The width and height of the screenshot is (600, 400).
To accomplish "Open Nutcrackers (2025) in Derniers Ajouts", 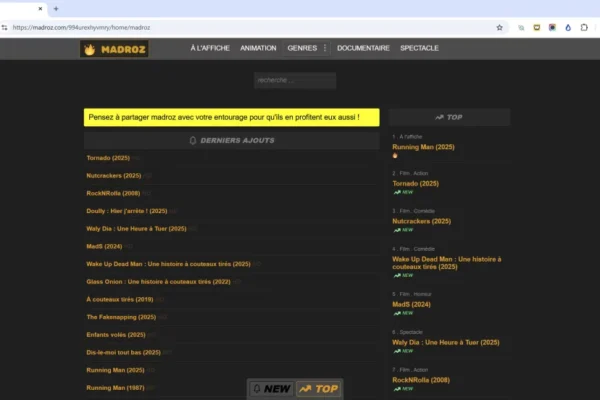I will click(114, 175).
